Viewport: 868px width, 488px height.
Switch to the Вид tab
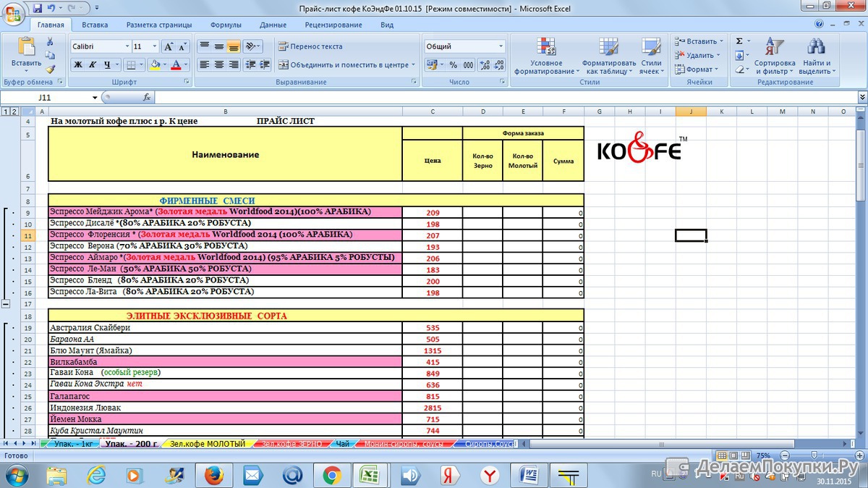pos(387,25)
